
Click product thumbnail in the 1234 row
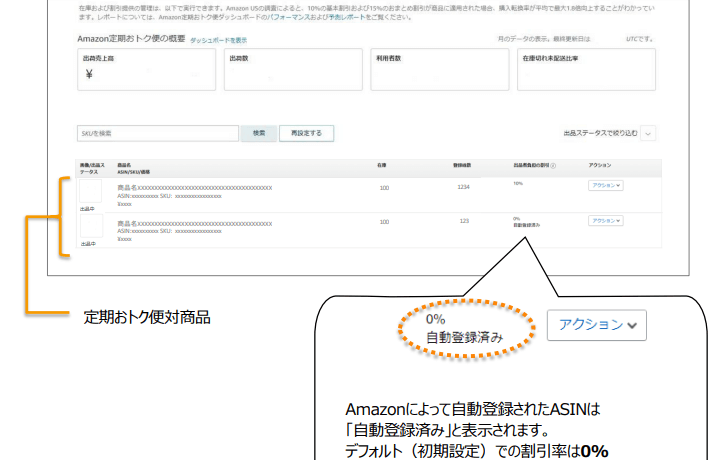pyautogui.click(x=90, y=191)
